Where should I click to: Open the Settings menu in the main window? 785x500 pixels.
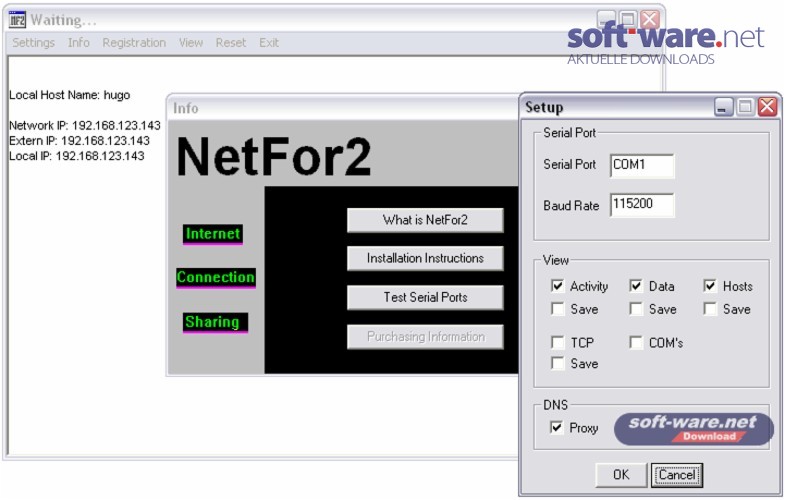point(34,43)
